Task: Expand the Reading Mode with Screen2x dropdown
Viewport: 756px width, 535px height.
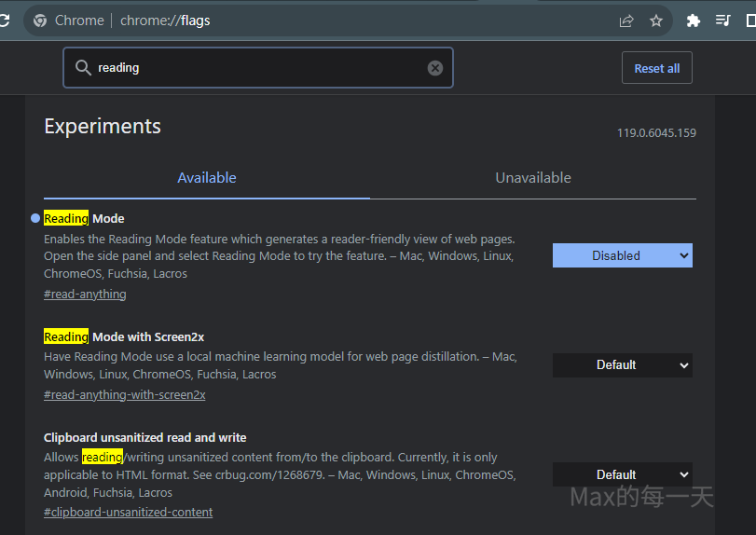Action: click(622, 365)
